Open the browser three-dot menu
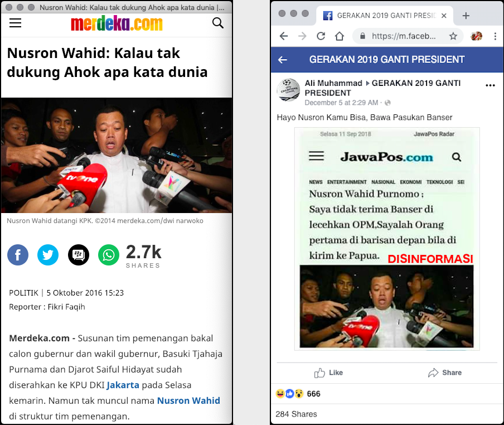504x425 pixels. click(x=495, y=36)
